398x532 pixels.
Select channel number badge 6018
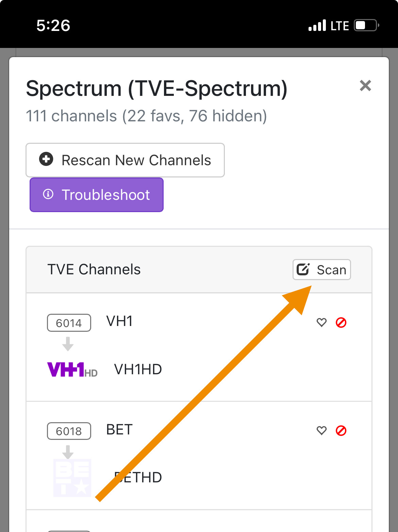tap(69, 431)
